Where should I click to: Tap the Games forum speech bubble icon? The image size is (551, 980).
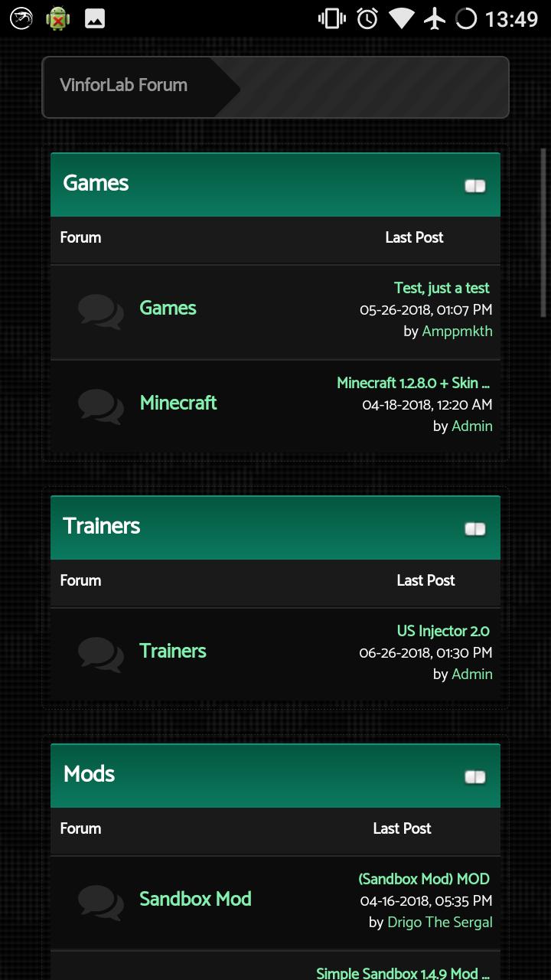[x=100, y=311]
